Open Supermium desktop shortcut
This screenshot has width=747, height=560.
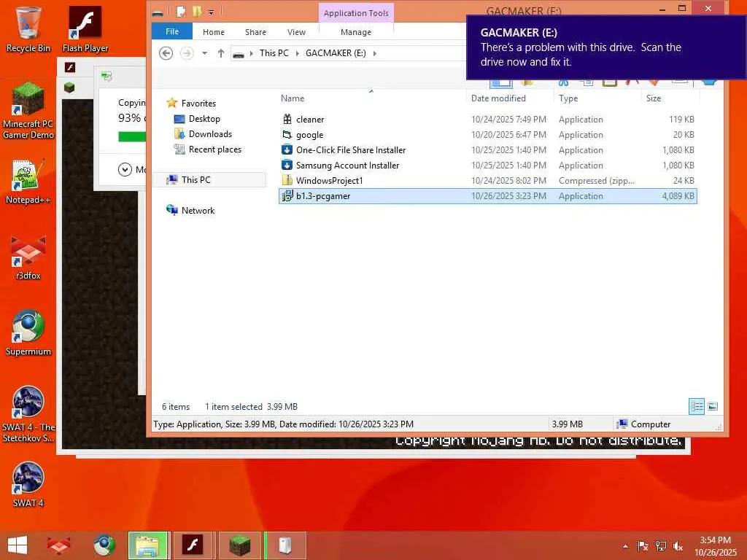click(x=28, y=333)
